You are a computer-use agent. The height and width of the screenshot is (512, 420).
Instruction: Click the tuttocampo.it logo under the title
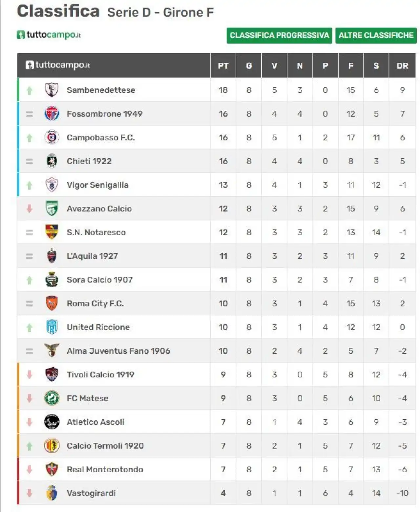point(49,34)
